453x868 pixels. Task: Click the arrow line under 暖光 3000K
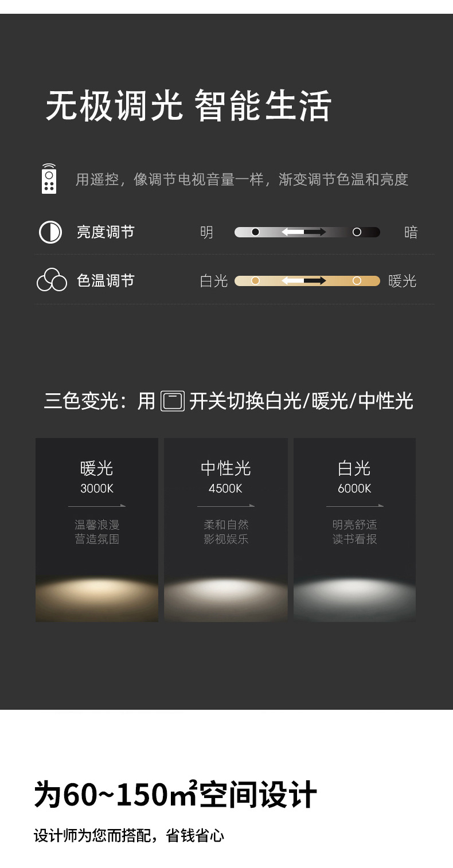click(97, 506)
